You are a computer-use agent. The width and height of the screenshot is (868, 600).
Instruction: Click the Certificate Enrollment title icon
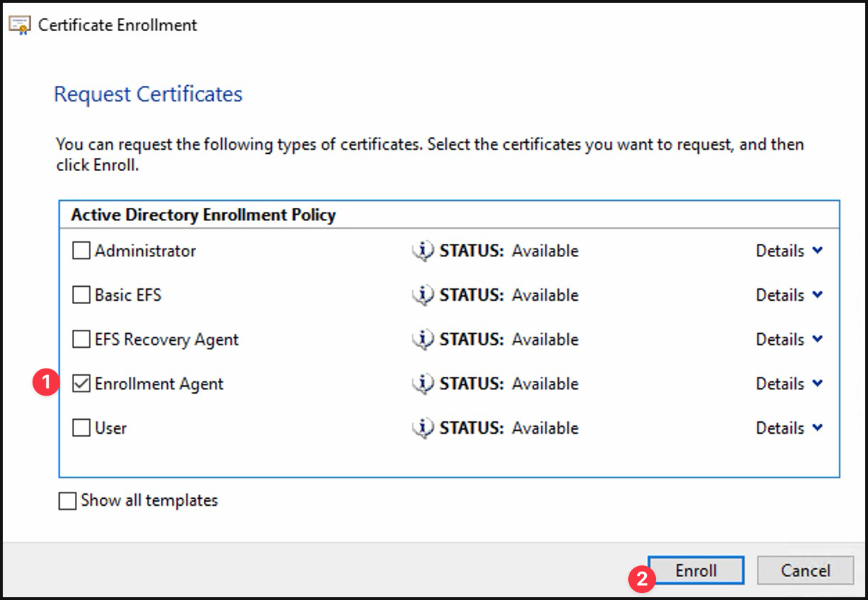tap(20, 26)
